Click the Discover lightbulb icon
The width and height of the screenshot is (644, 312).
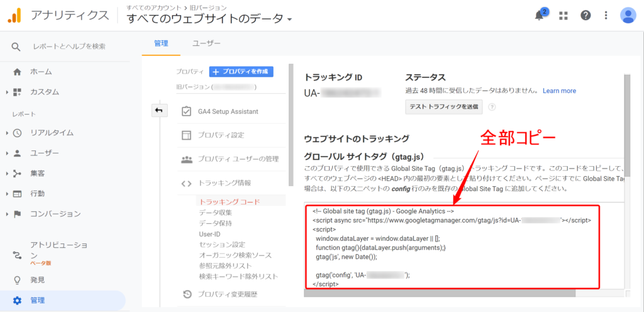pos(17,280)
